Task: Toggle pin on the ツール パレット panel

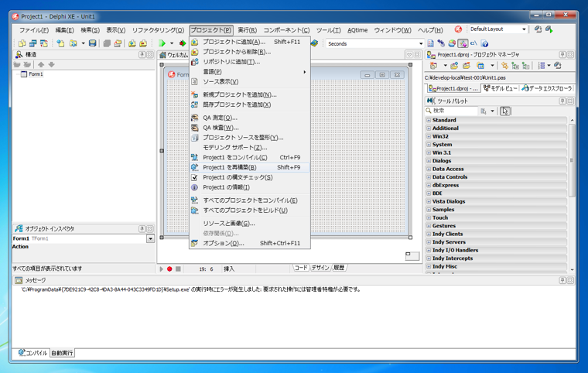Action: tap(562, 101)
